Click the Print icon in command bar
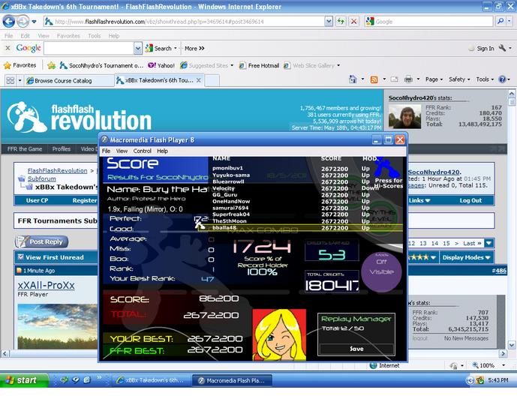This screenshot has height=420, width=517. tap(408, 79)
